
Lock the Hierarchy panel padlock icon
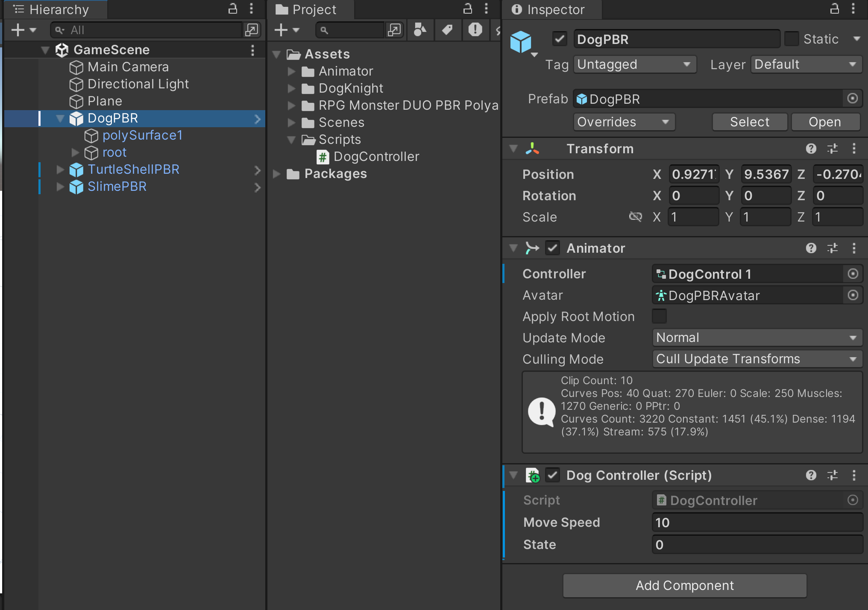tap(232, 9)
